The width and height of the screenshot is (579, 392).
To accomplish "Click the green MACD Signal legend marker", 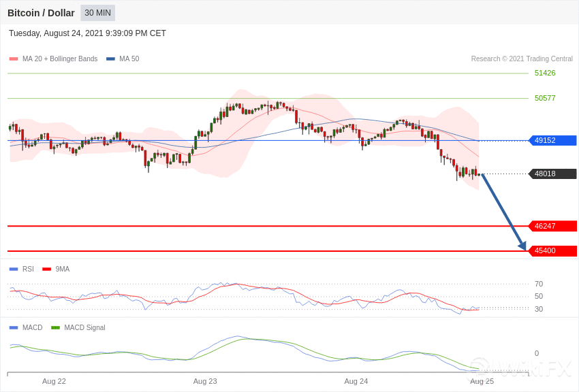I will tap(55, 328).
